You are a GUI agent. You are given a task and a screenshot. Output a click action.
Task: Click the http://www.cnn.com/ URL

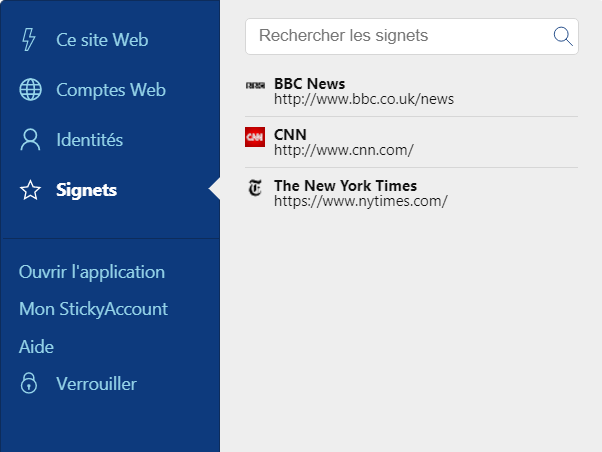tap(344, 150)
